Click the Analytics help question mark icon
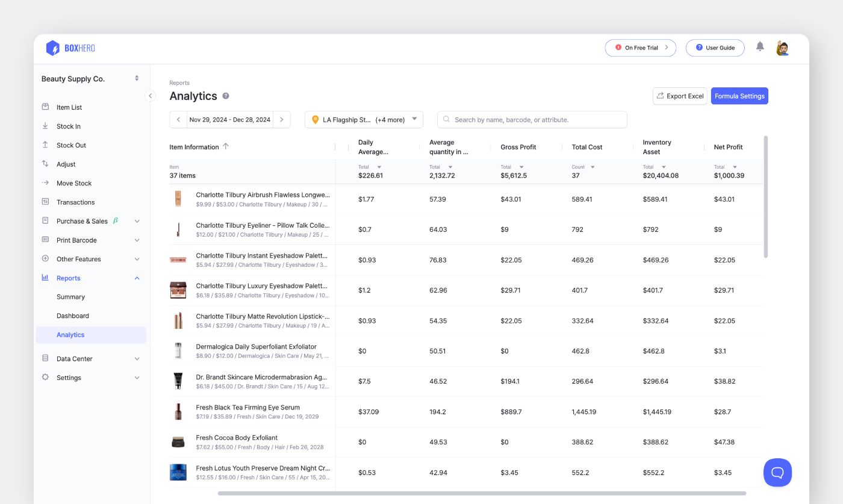The image size is (843, 504). [x=226, y=96]
